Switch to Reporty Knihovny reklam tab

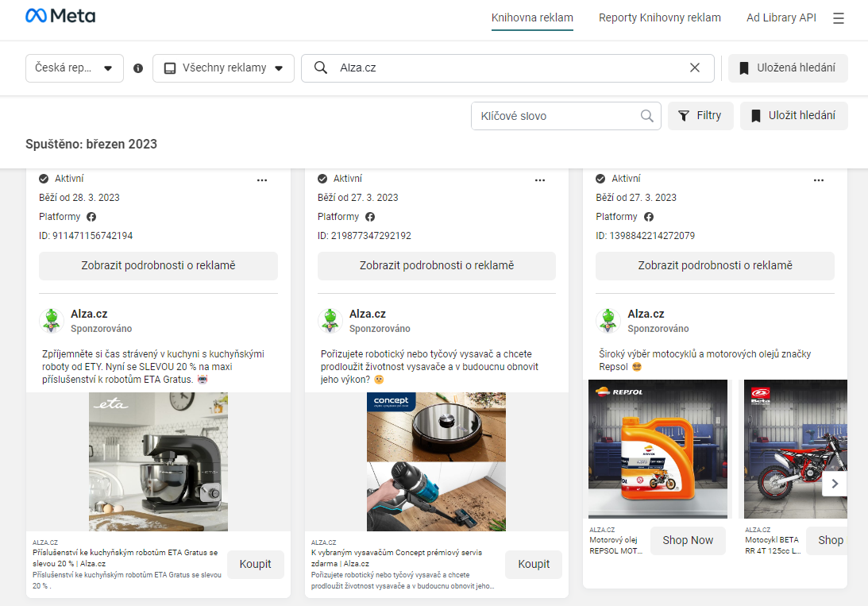pyautogui.click(x=659, y=17)
